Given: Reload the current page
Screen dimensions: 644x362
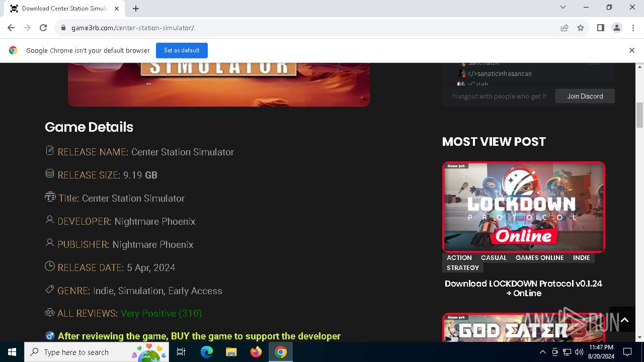Looking at the screenshot, I should 43,28.
